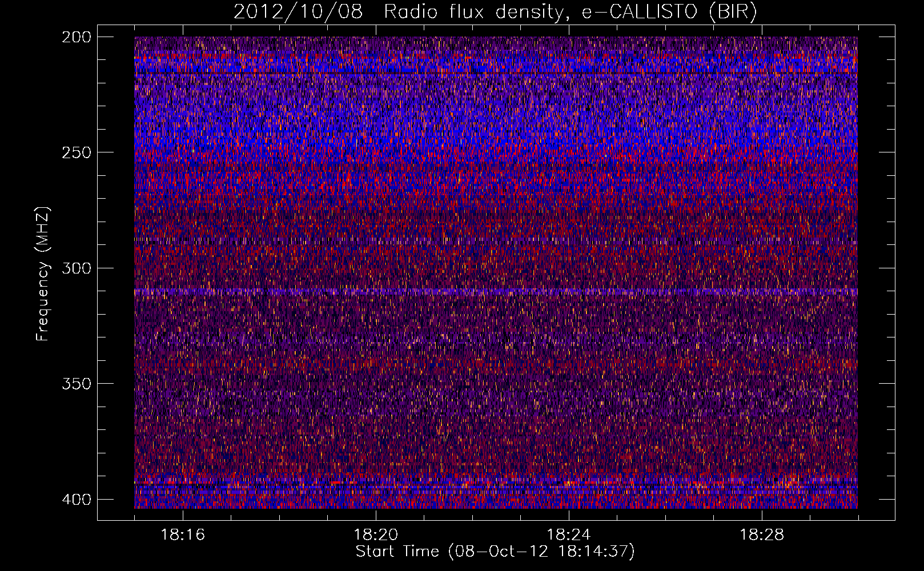Click the 250 frequency tick label
The height and width of the screenshot is (571, 924).
(x=76, y=152)
